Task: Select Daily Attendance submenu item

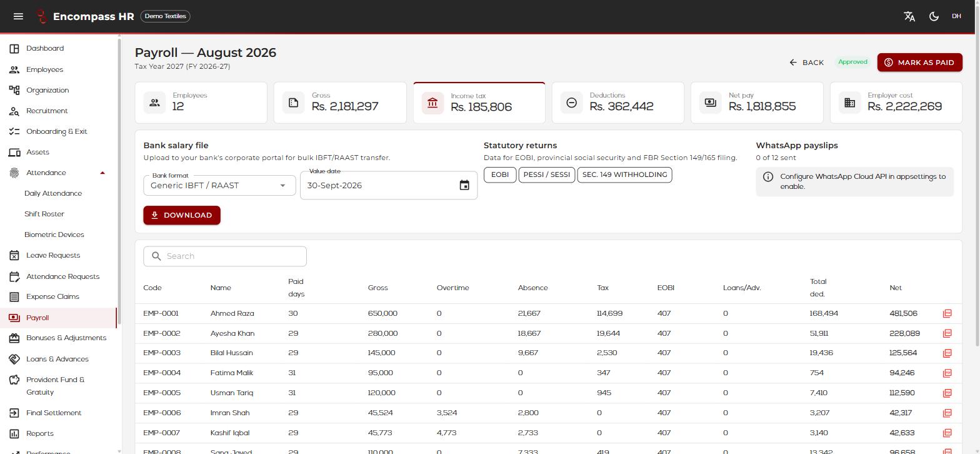Action: point(53,193)
